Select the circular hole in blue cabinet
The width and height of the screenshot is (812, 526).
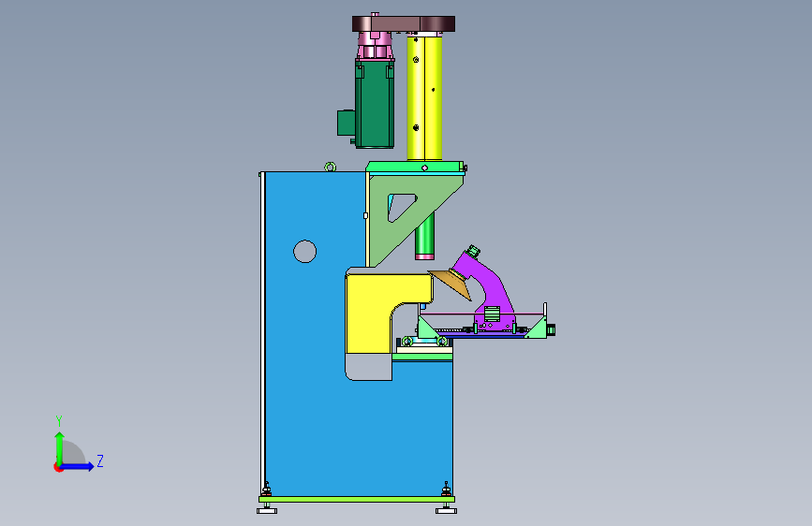coord(304,252)
